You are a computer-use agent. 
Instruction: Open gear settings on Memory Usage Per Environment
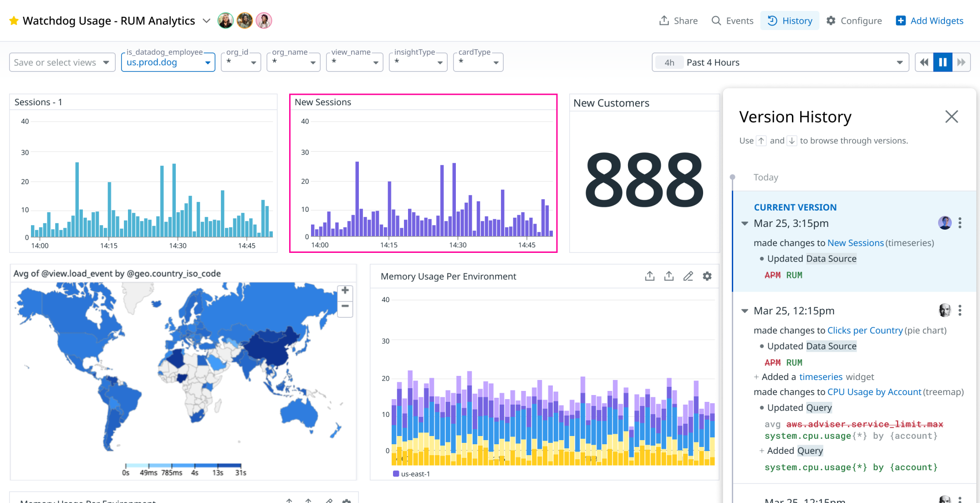707,276
